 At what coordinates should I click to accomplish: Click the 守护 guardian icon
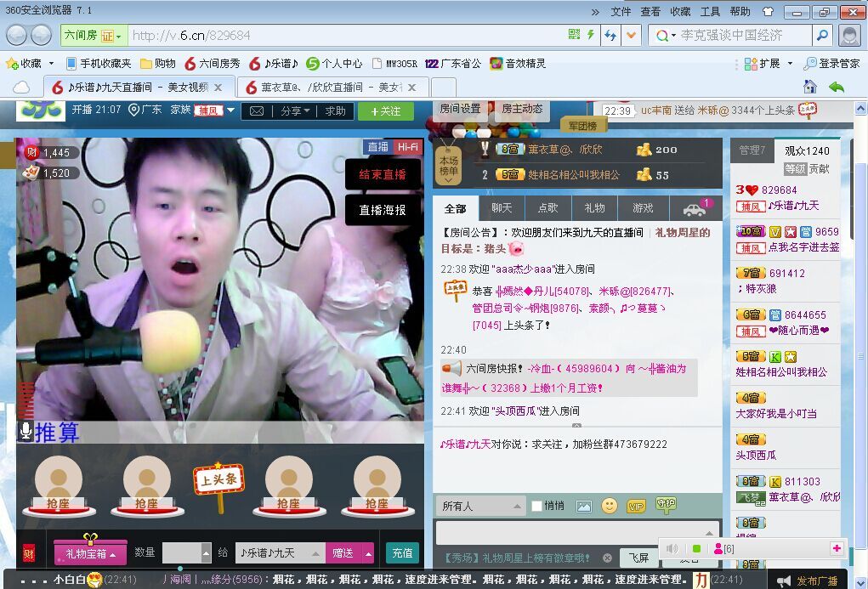[666, 504]
